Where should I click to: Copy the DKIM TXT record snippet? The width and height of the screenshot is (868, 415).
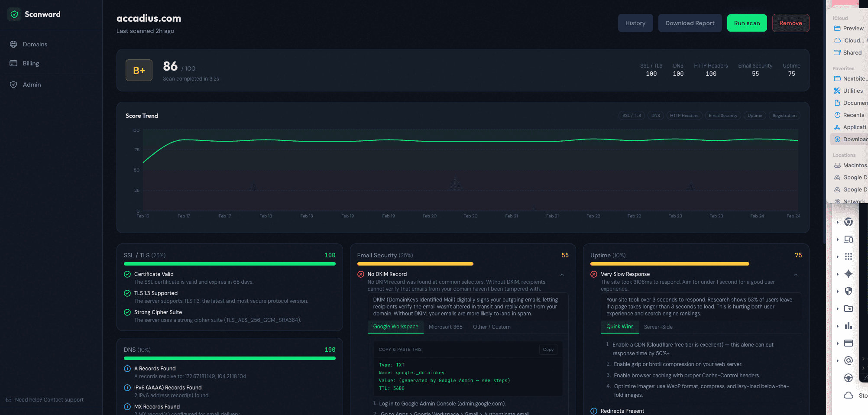[548, 349]
